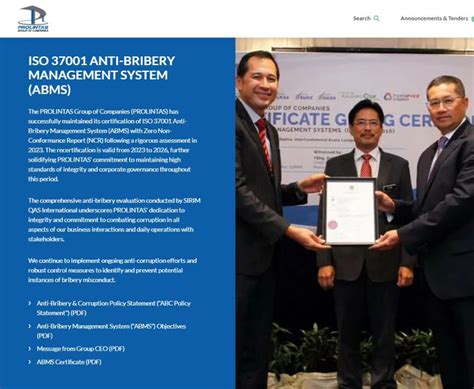Image resolution: width=474 pixels, height=389 pixels.
Task: Open the Anti-Bribery & Corruption Policy Statement PDF
Action: click(x=114, y=308)
